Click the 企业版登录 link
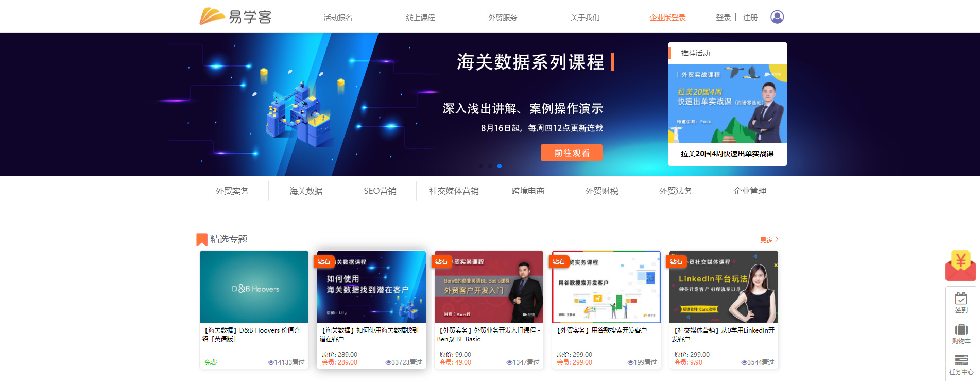 (x=667, y=18)
